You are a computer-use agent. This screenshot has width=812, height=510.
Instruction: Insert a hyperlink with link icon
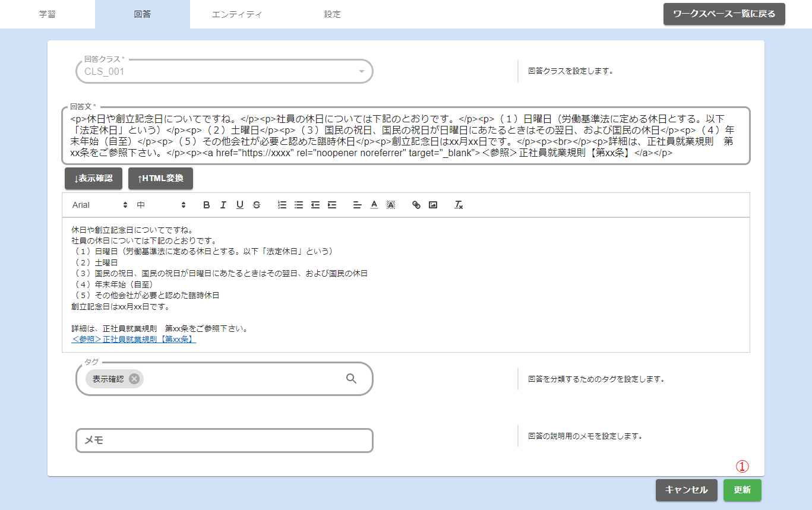[416, 205]
